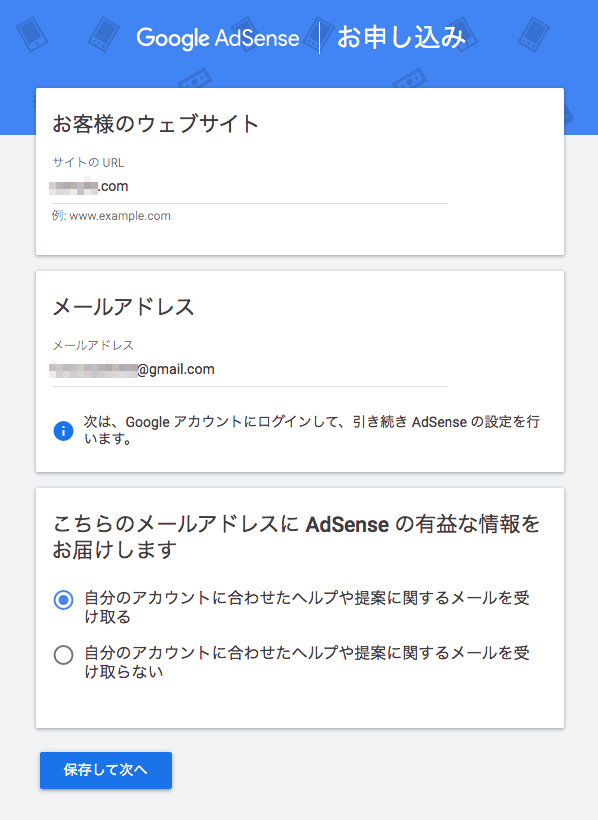Focus the サイトの URL input field
This screenshot has height=820, width=598.
[x=250, y=187]
